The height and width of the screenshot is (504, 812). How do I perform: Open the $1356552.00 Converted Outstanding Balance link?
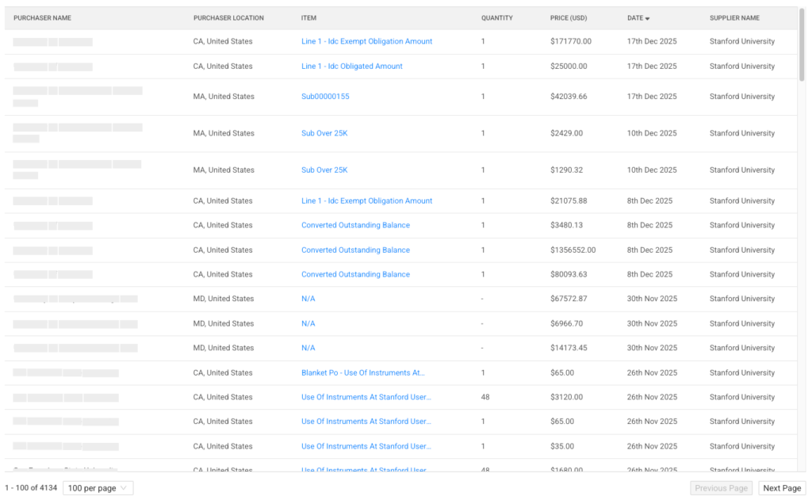(x=355, y=250)
